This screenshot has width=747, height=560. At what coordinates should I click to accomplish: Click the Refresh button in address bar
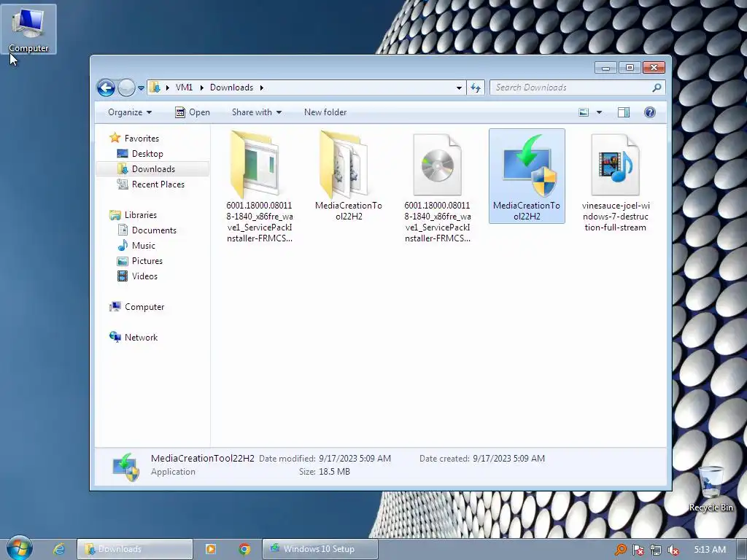(x=476, y=87)
